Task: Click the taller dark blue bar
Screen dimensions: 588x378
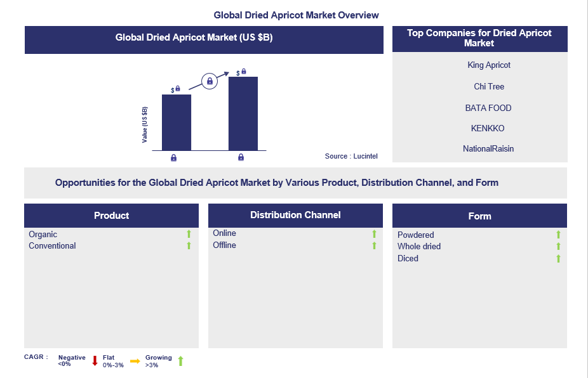Action: click(243, 114)
